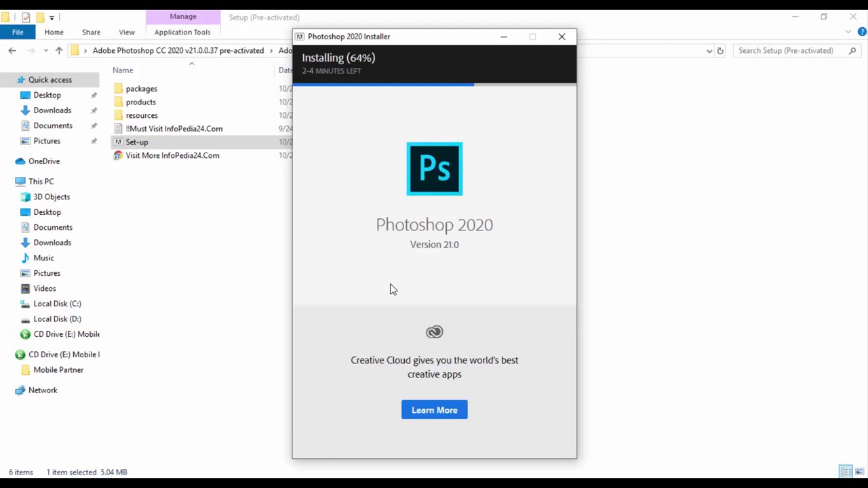868x488 pixels.
Task: Open Desktop listed under This PC
Action: [47, 212]
